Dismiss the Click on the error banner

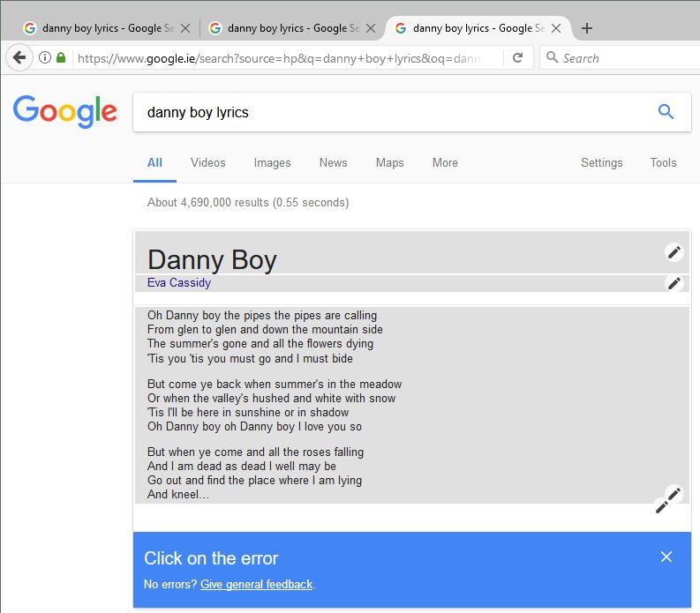click(666, 557)
